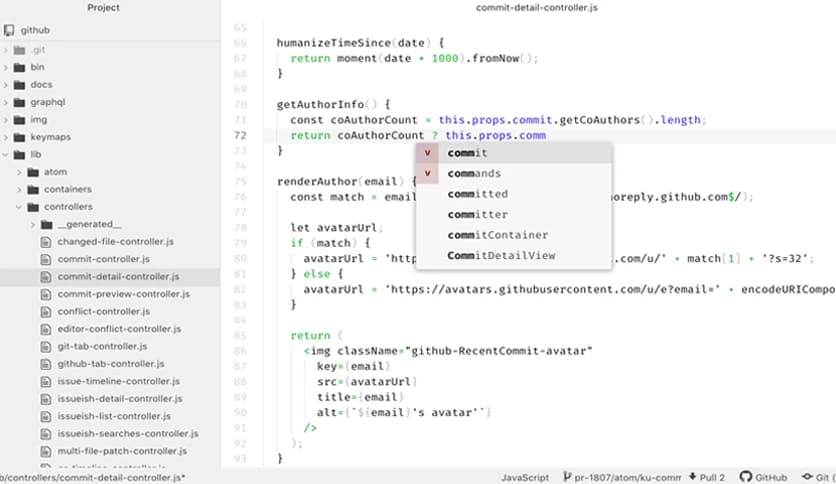Expand the graphql folder chevron

point(6,102)
